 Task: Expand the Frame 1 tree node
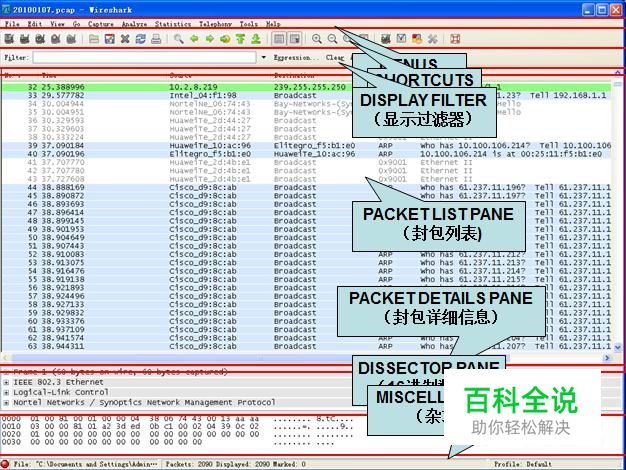(6, 372)
